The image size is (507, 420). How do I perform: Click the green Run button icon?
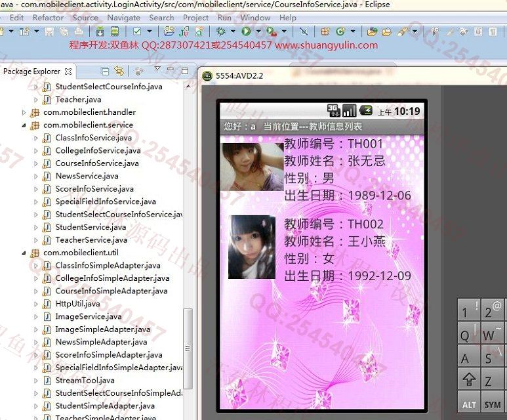point(246,31)
